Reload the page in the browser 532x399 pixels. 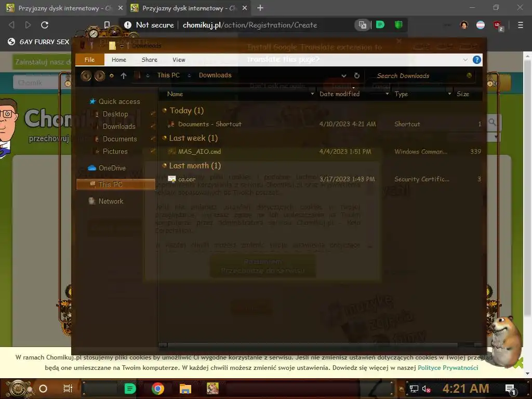click(x=45, y=25)
